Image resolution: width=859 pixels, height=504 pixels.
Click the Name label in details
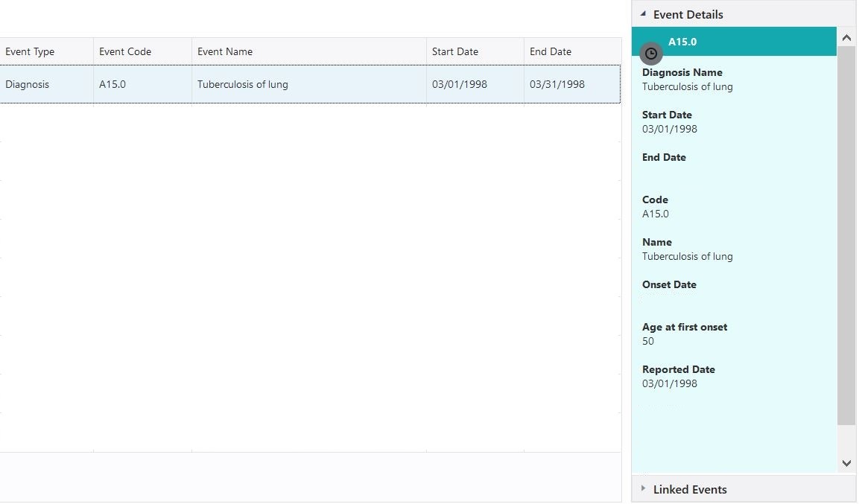point(657,242)
